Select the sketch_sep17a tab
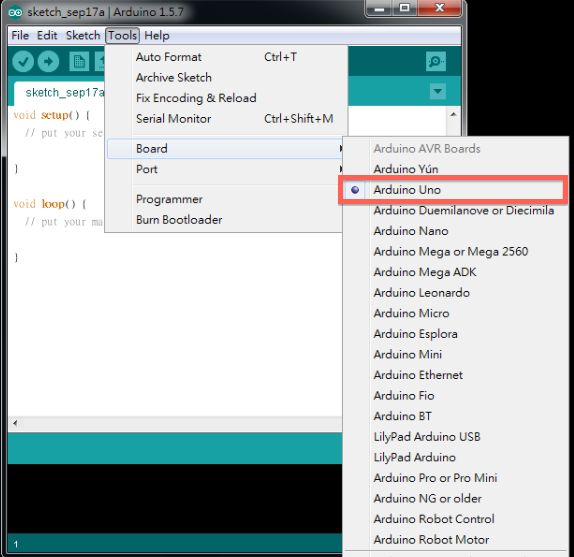This screenshot has width=574, height=557. pos(60,93)
